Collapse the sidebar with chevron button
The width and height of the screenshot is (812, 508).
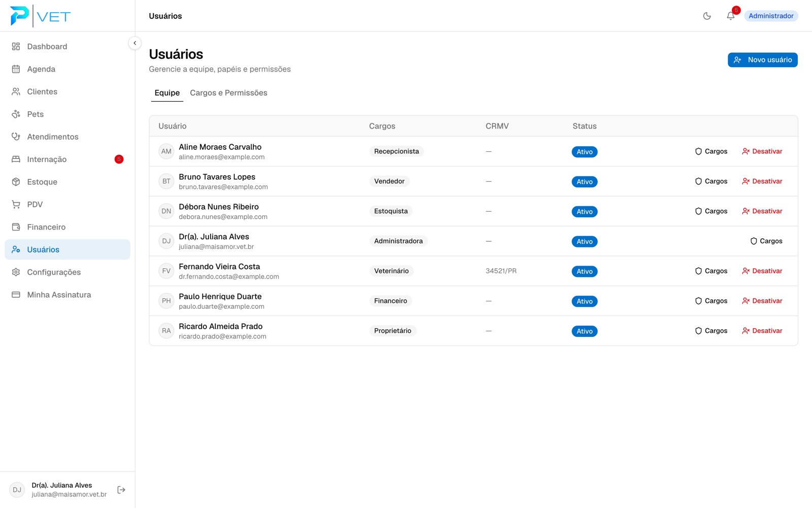tap(134, 43)
